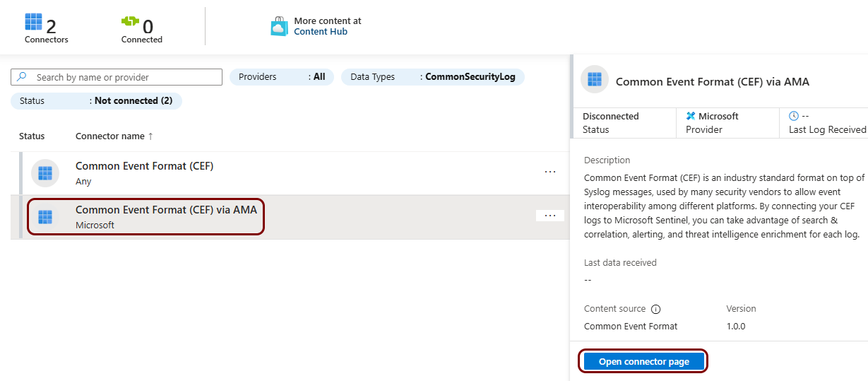This screenshot has height=381, width=868.
Task: Open the Status Not connected filter
Action: pyautogui.click(x=96, y=101)
